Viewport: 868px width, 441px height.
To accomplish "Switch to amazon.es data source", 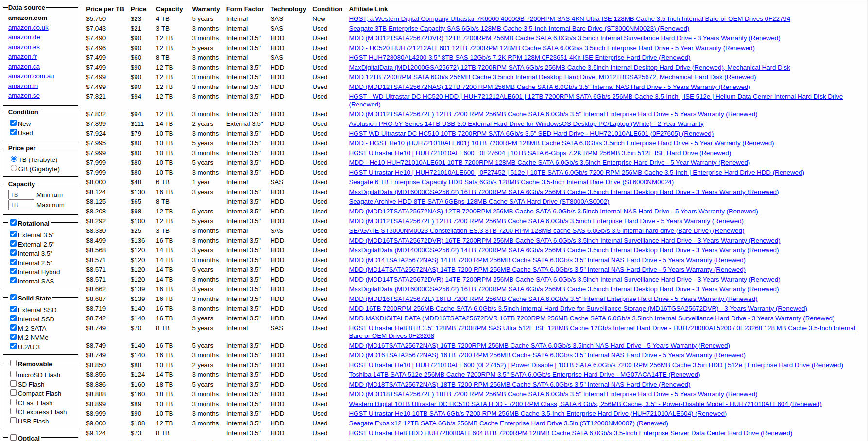I will (x=24, y=47).
